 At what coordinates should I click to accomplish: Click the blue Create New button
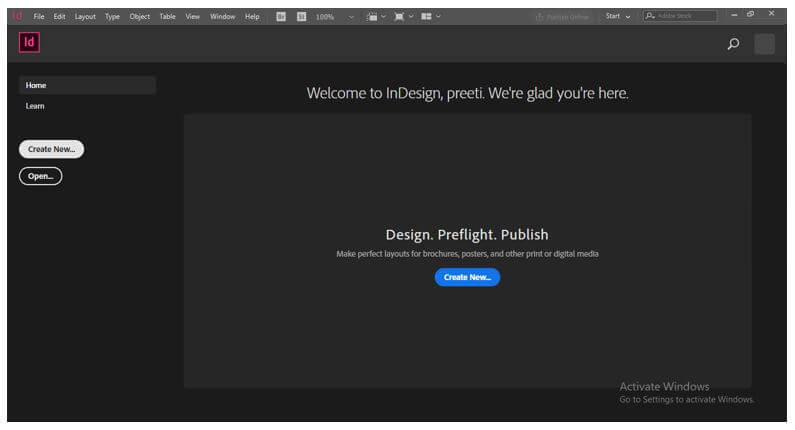[467, 277]
